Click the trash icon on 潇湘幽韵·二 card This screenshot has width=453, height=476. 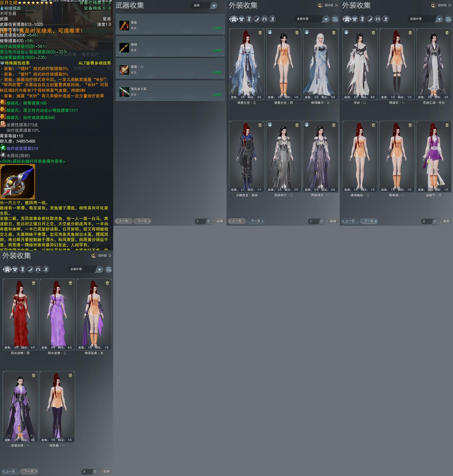[x=373, y=125]
